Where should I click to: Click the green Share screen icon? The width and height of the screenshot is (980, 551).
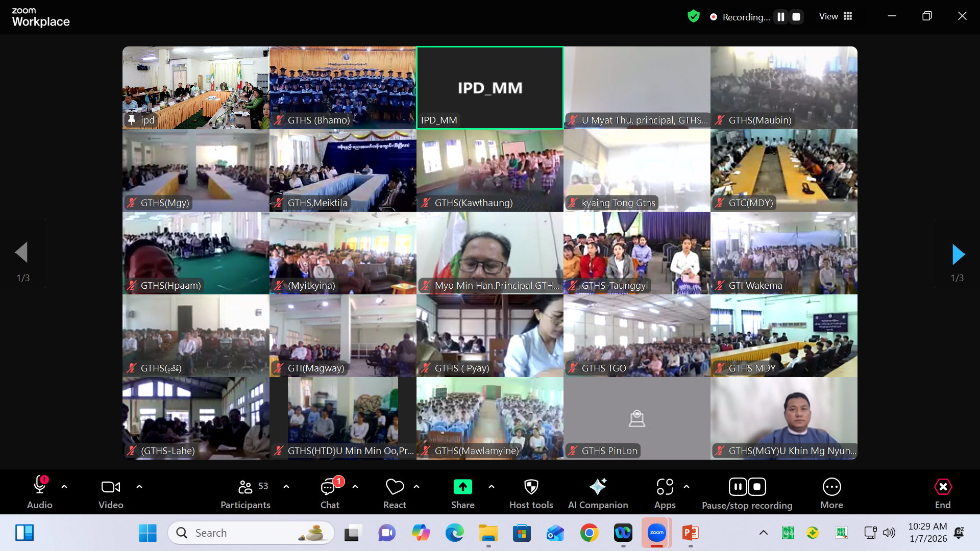click(462, 487)
